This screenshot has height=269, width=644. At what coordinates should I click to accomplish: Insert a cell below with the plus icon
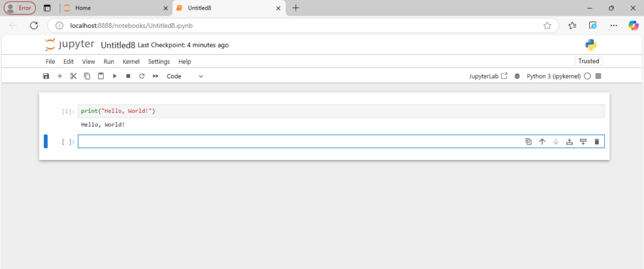[x=60, y=76]
